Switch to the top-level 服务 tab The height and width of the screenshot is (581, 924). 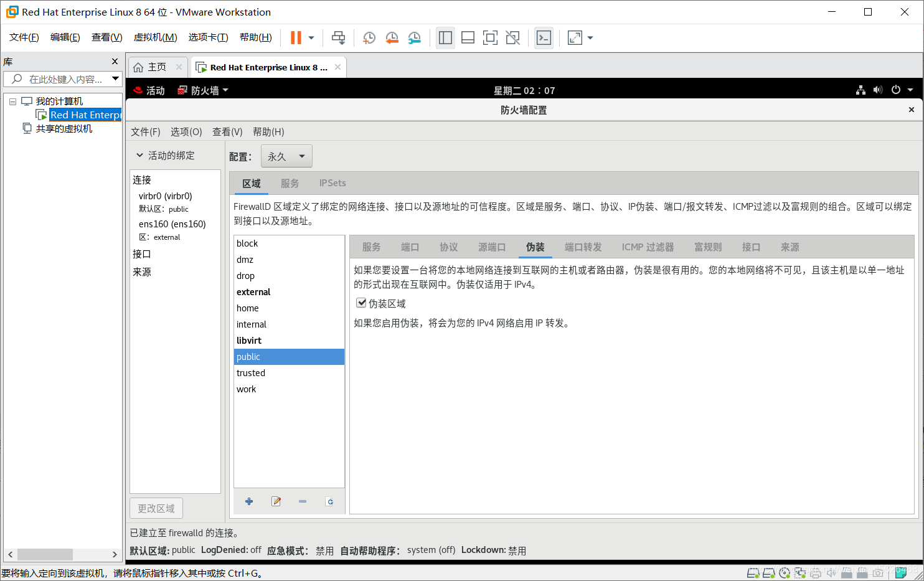click(x=290, y=183)
